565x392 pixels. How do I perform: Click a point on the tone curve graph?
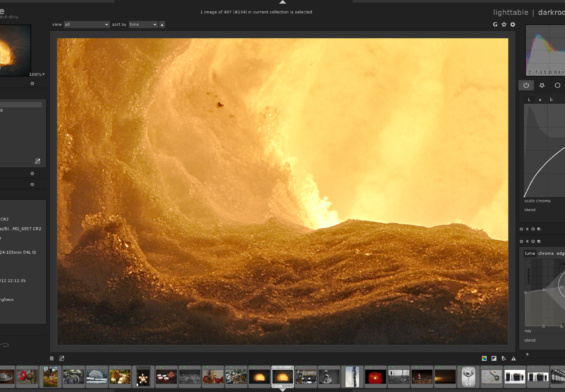[544, 151]
